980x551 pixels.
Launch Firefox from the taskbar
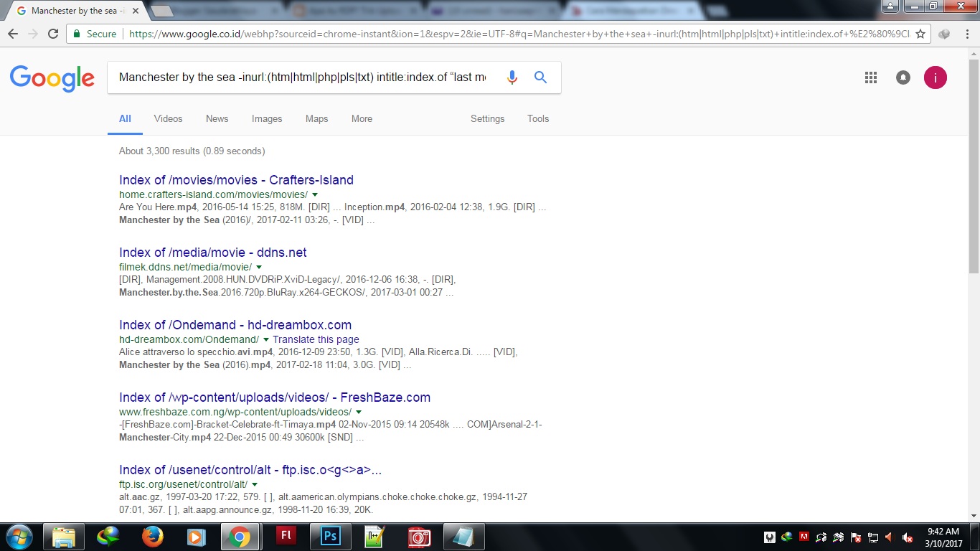tap(153, 537)
